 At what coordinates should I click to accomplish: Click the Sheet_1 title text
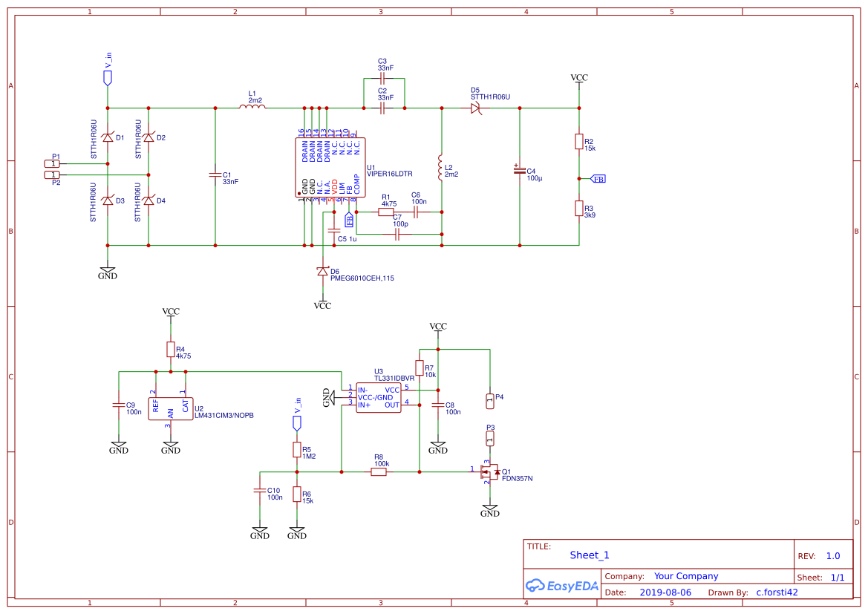589,555
